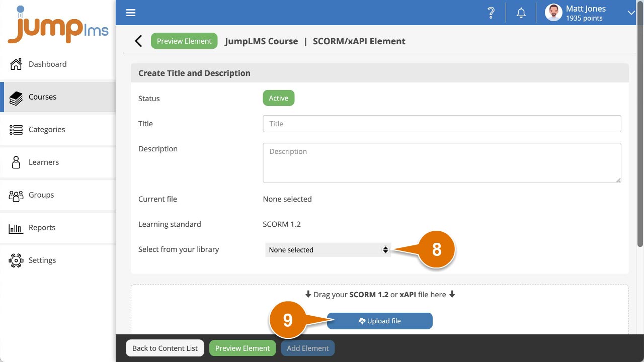Click the 'Status' label

click(149, 99)
